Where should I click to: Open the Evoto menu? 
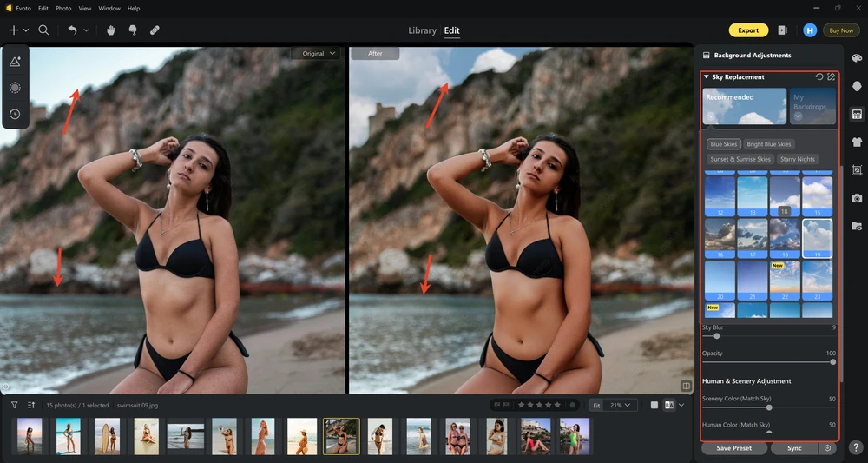(23, 9)
